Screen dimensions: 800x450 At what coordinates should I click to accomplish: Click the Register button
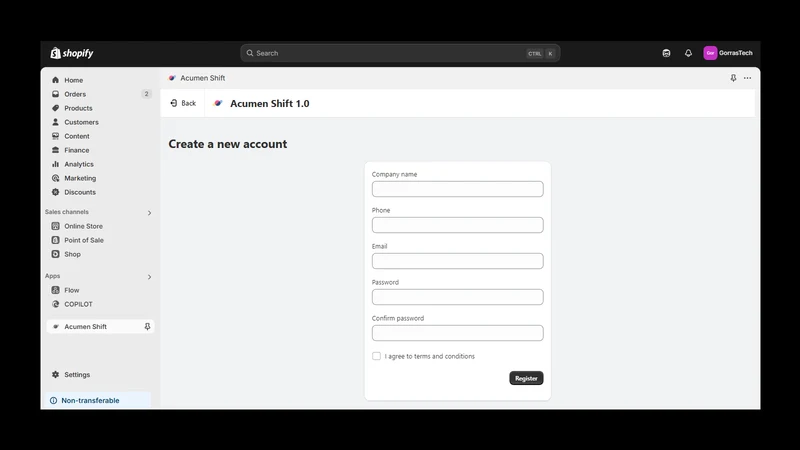[x=526, y=378]
